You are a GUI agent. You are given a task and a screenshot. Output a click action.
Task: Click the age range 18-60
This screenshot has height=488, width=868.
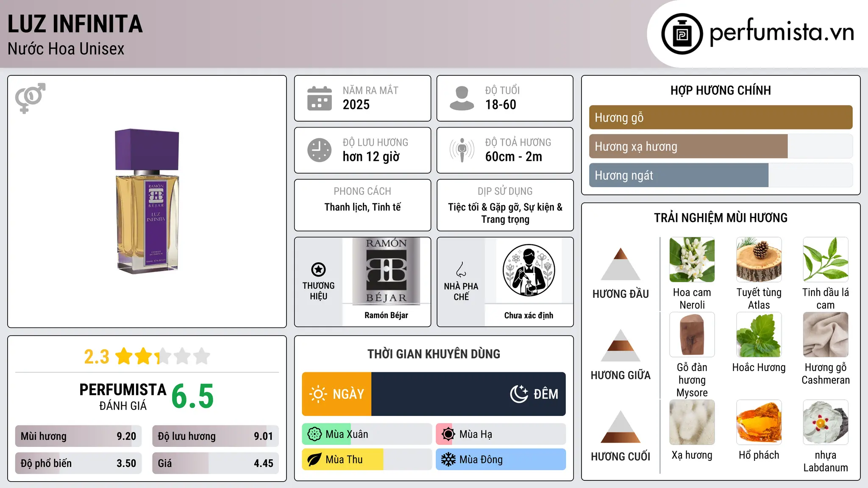pyautogui.click(x=501, y=105)
